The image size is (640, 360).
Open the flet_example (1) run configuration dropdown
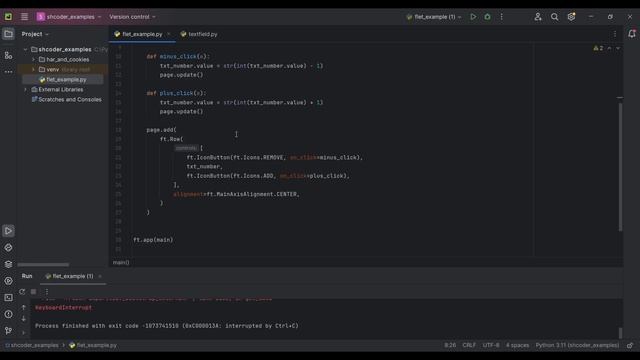pyautogui.click(x=434, y=17)
